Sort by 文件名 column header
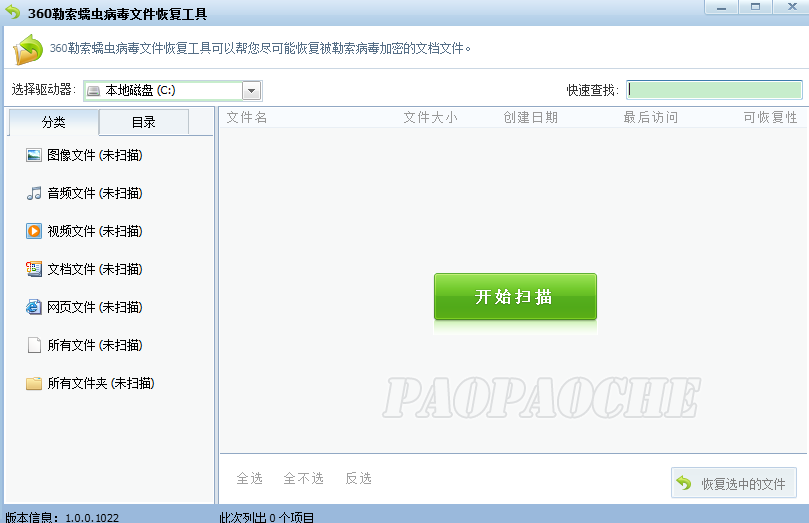 point(247,118)
